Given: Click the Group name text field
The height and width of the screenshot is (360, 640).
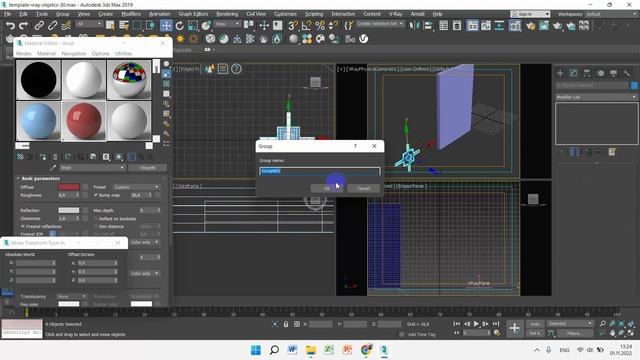Looking at the screenshot, I should coord(320,171).
